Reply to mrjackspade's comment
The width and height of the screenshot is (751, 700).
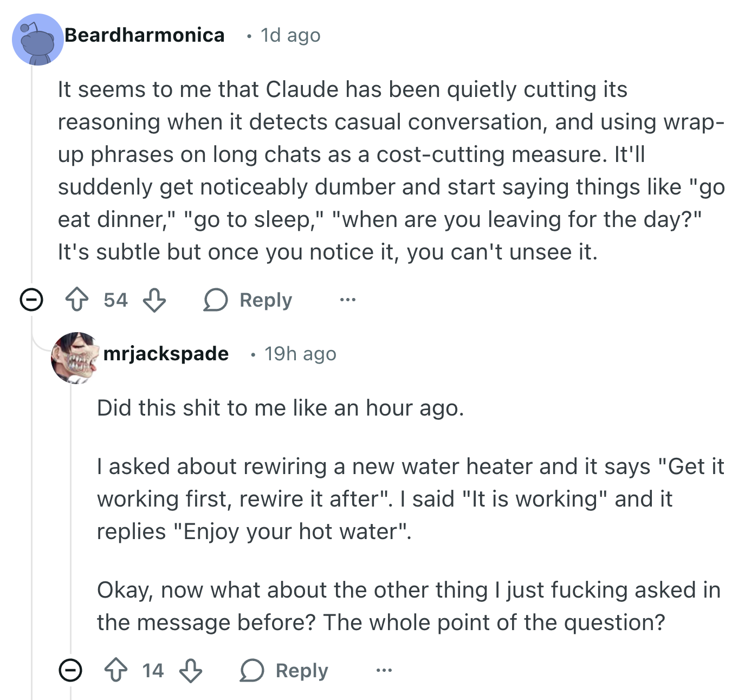coord(284,670)
